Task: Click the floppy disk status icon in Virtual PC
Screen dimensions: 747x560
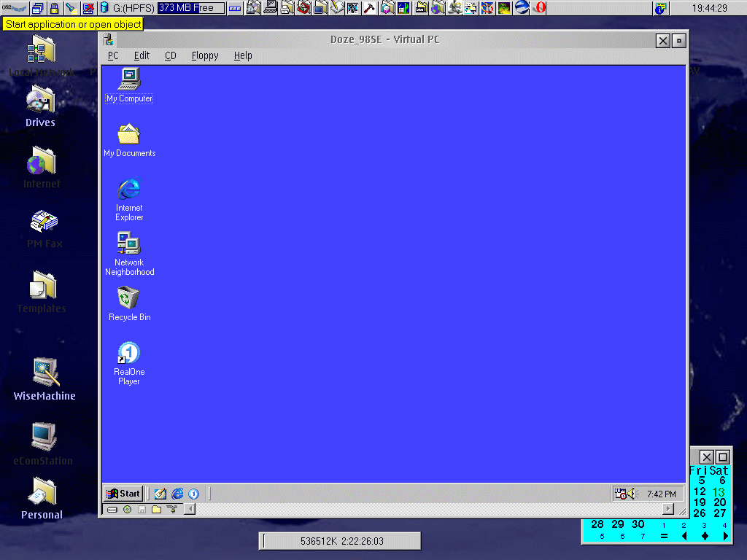Action: point(142,510)
